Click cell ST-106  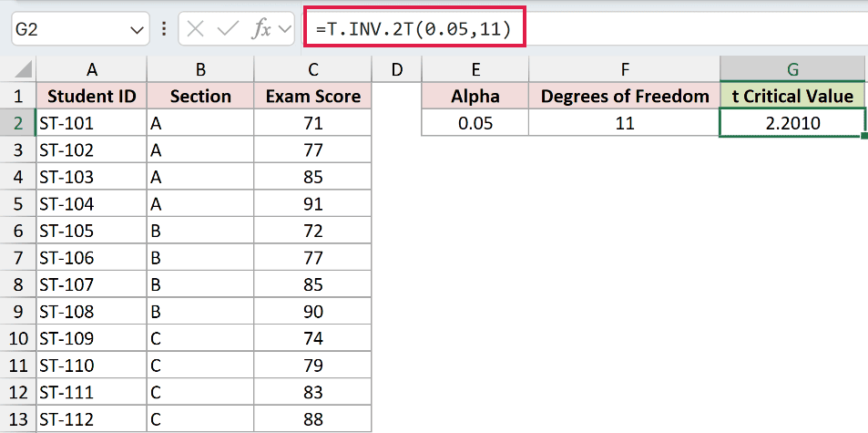(91, 258)
